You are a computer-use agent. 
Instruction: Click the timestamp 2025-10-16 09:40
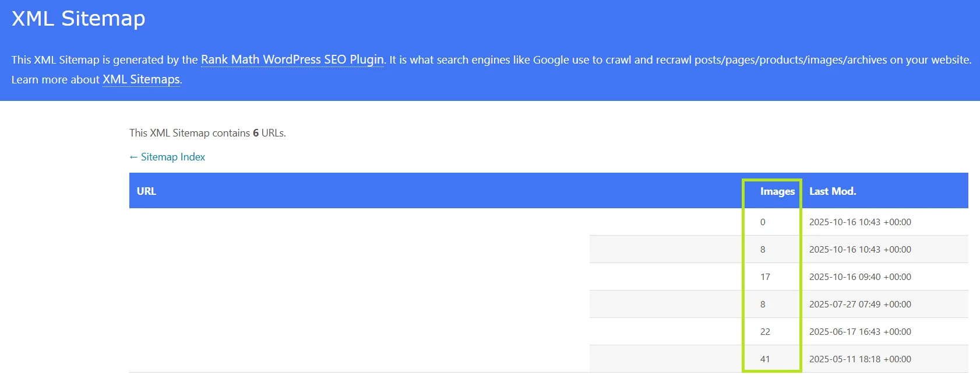click(x=860, y=276)
